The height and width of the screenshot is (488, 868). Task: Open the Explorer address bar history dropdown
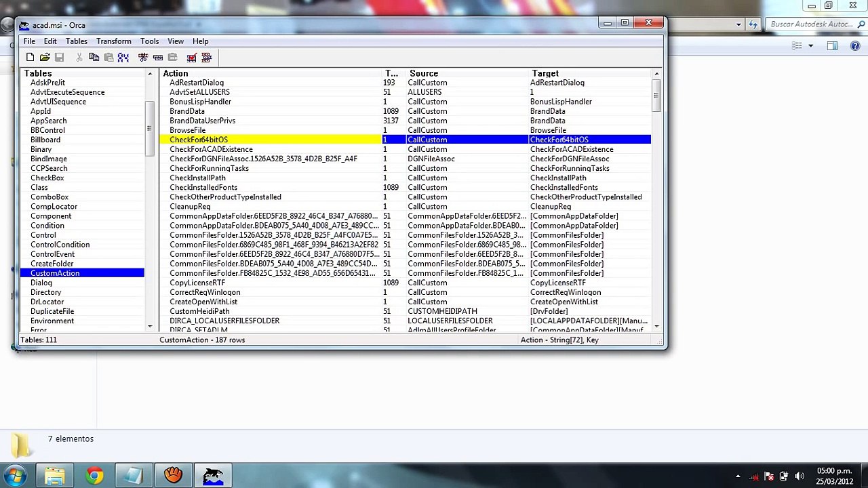point(738,24)
